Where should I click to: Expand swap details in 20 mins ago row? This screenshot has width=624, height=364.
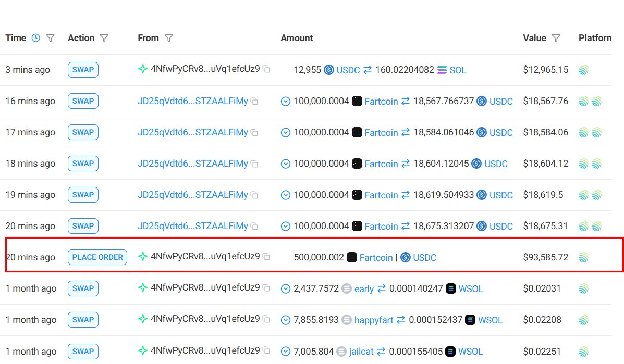pyautogui.click(x=285, y=226)
